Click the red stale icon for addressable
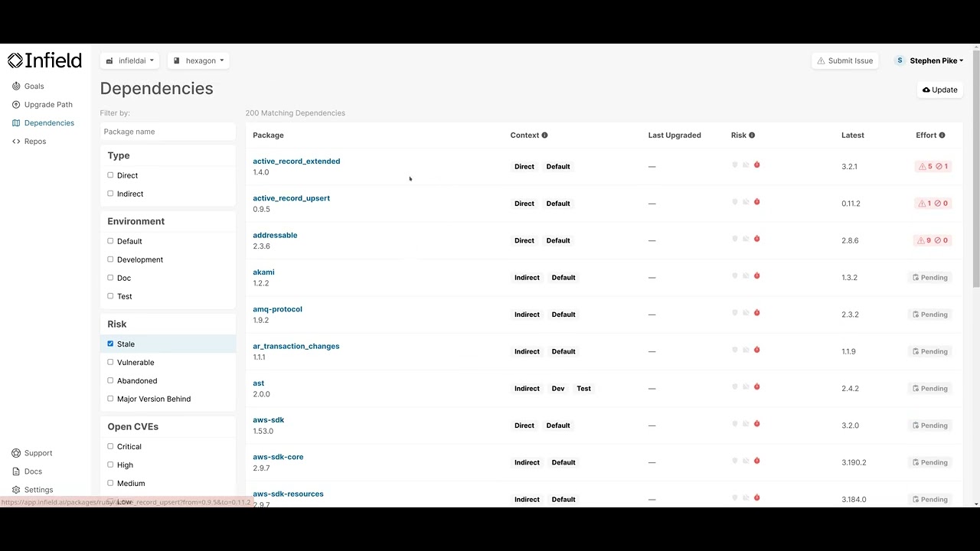Screen dimensions: 980x551 (x=756, y=239)
